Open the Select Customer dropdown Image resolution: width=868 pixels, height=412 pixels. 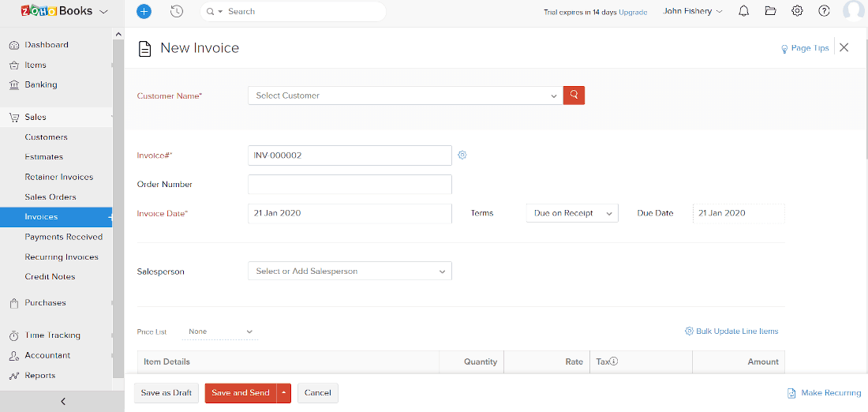[406, 96]
